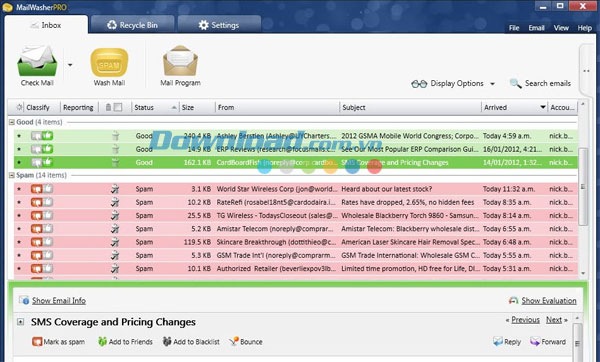The width and height of the screenshot is (600, 362).
Task: Toggle classification for Amistar Telecom email
Action: click(42, 229)
